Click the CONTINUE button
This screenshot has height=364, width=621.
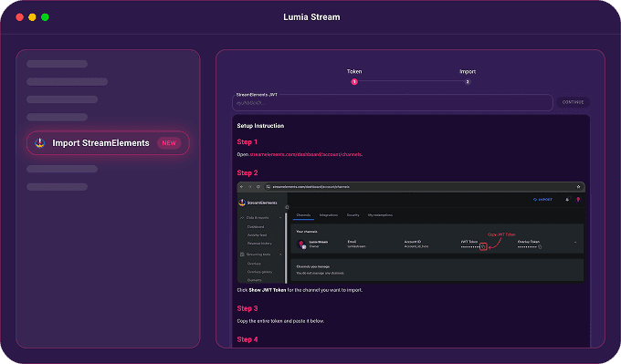point(574,102)
